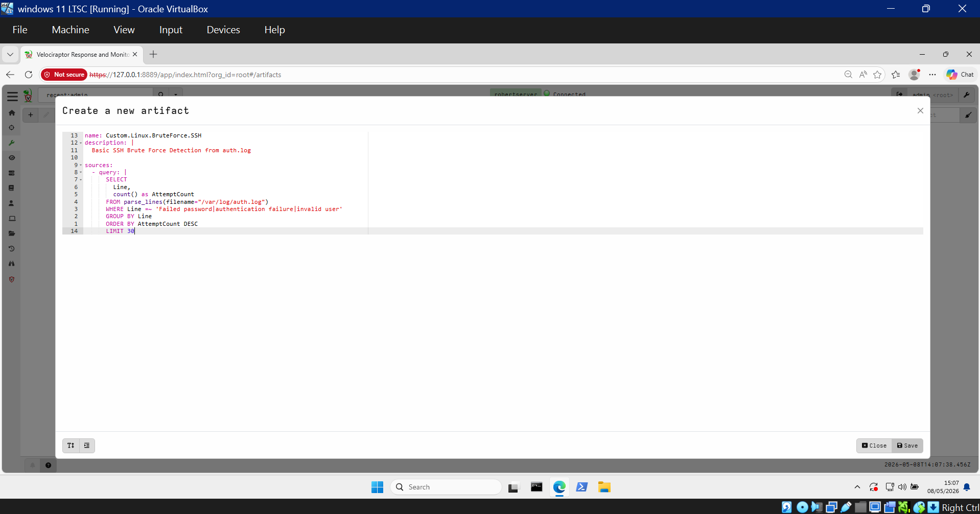Viewport: 980px width, 514px height.
Task: Click the browser address bar URL
Action: tap(185, 75)
